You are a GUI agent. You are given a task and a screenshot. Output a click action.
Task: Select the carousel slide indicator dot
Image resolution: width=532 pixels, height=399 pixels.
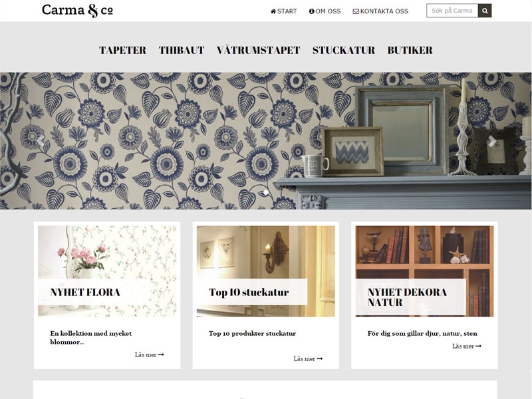(265, 192)
